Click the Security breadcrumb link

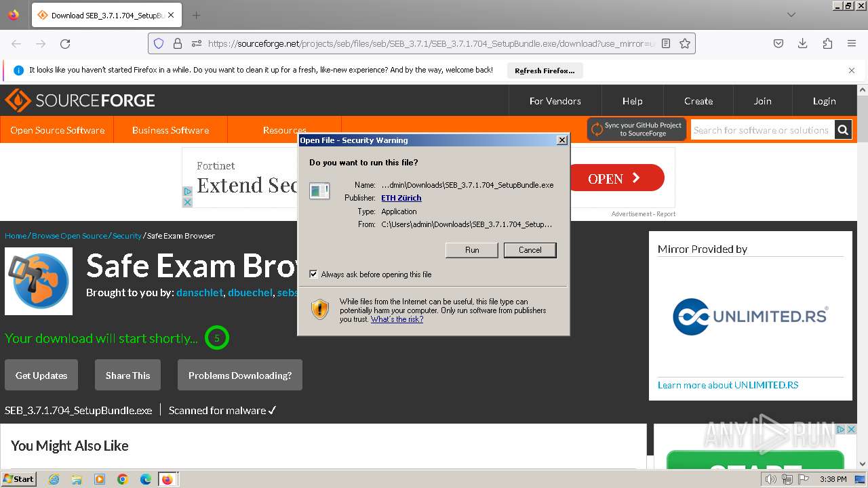[127, 236]
